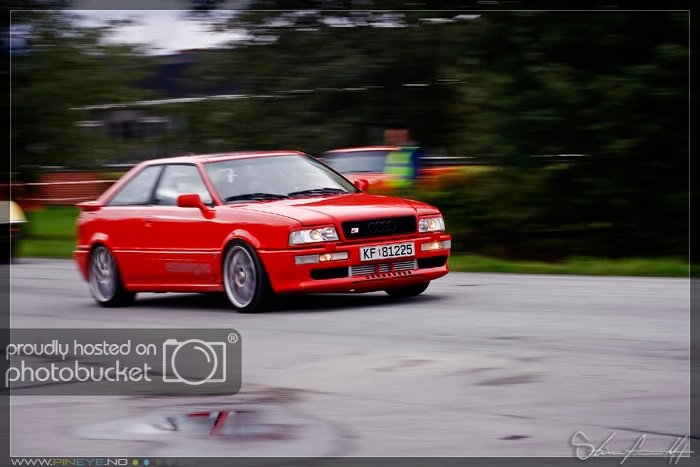The height and width of the screenshot is (467, 700).
Task: Click the front wheel of the red car
Action: pos(242,277)
